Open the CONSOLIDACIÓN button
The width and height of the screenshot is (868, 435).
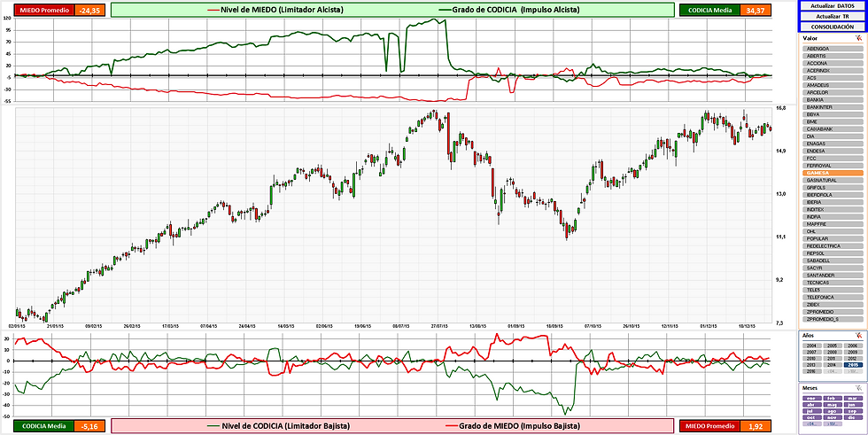click(x=833, y=27)
